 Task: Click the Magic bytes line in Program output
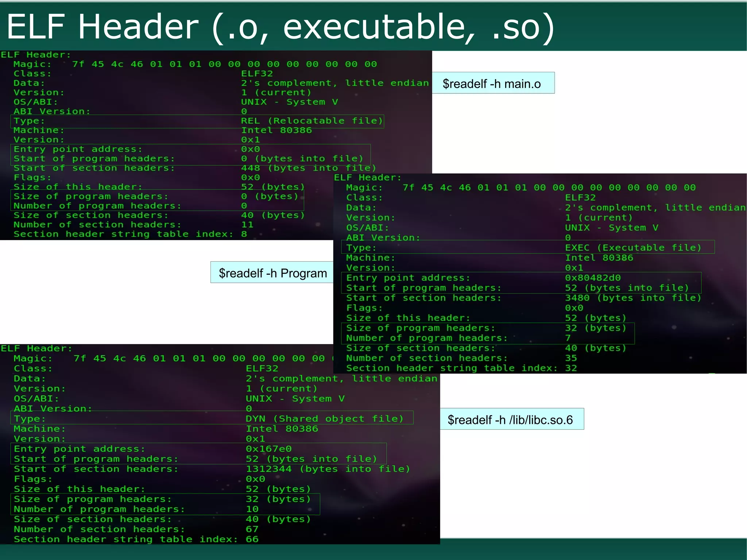pos(521,188)
